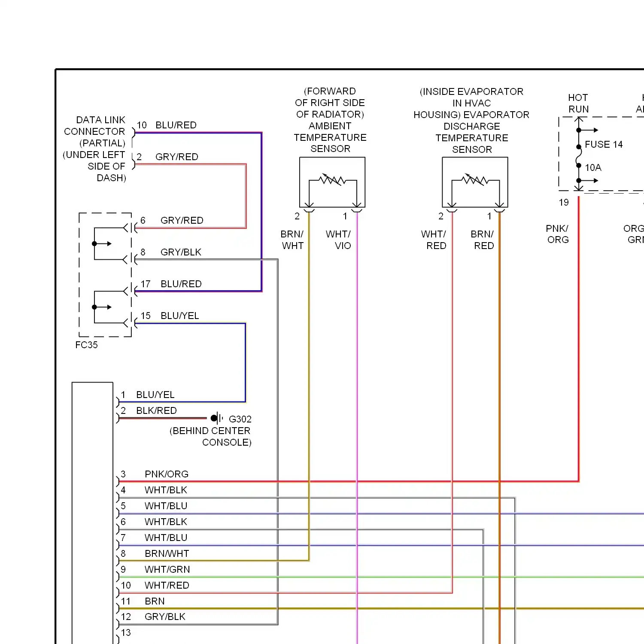Click the pin 6 WHT/BLK label
Image resolution: width=644 pixels, height=644 pixels.
click(x=154, y=522)
